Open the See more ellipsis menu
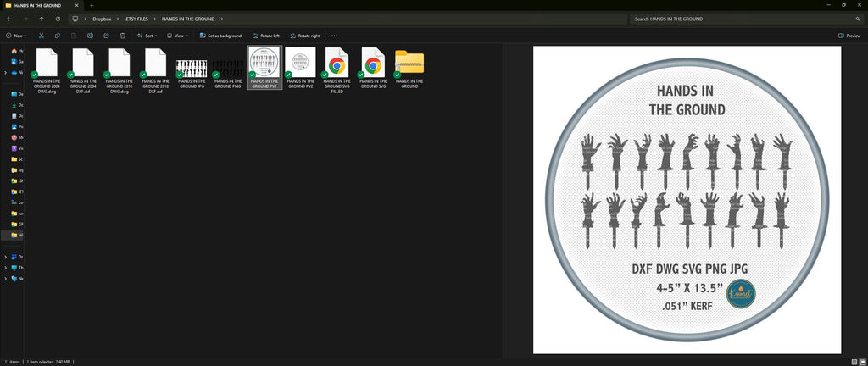The image size is (868, 366). click(334, 36)
